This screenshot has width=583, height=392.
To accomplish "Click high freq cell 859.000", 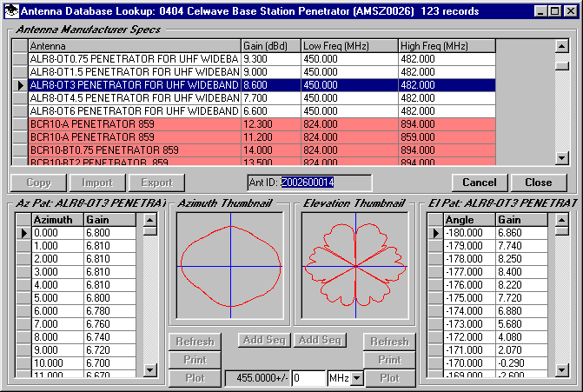I will pos(447,137).
